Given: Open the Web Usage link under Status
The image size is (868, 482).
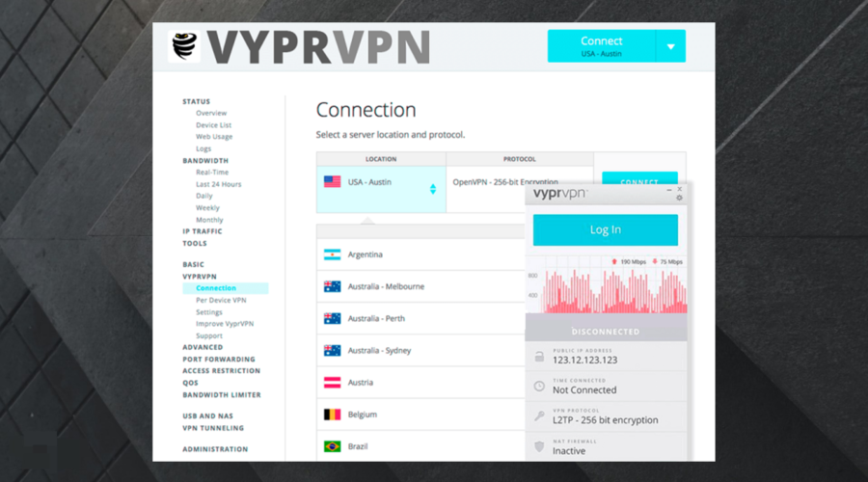Looking at the screenshot, I should [214, 137].
